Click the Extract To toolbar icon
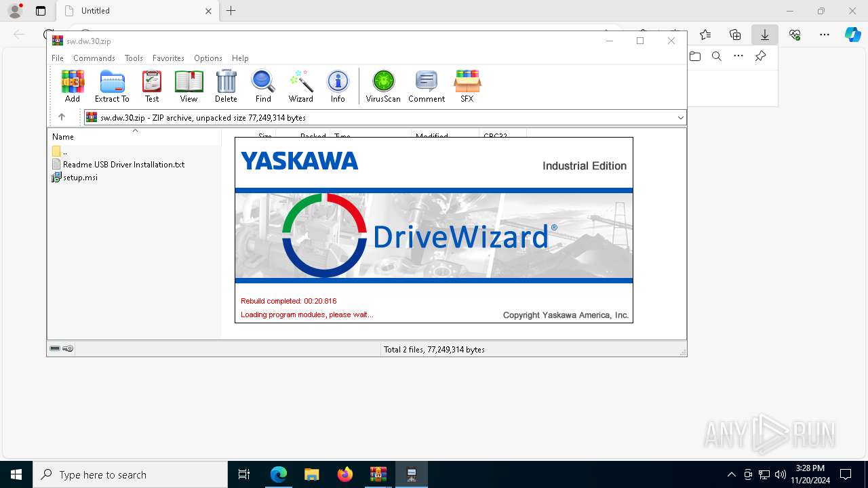Screen dimensions: 868x488 (112, 86)
